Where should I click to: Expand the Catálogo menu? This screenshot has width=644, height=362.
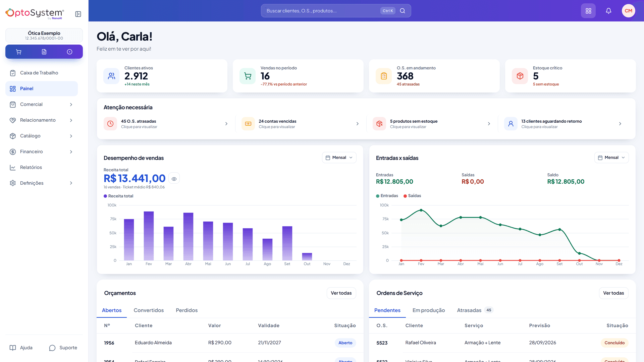point(42,136)
